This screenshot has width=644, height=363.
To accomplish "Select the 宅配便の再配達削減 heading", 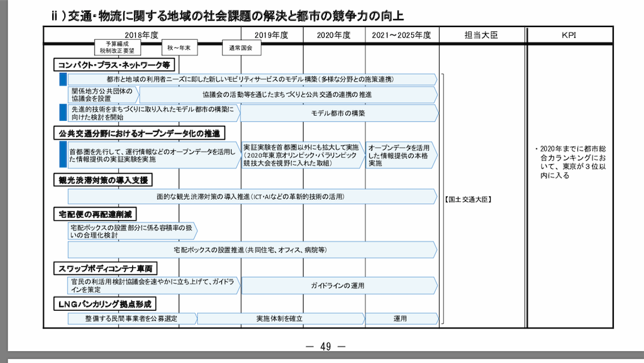I will pyautogui.click(x=95, y=214).
